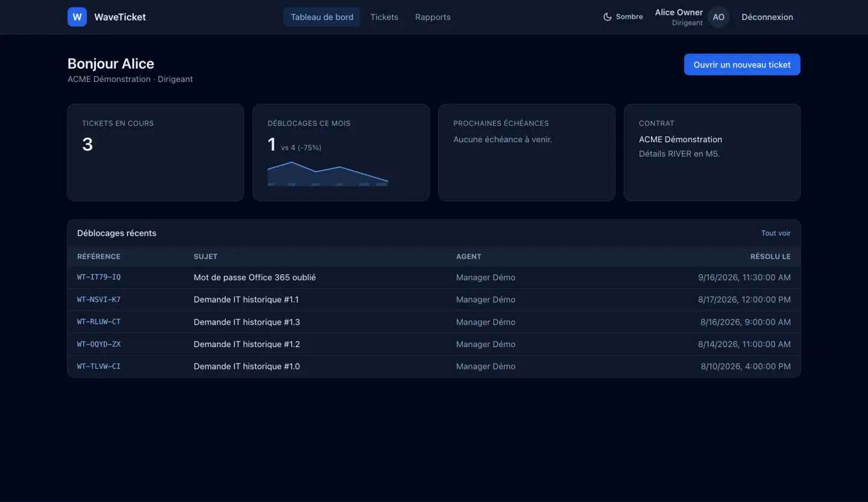Select subject Mot de passe Office 365 oublié

[x=254, y=277]
